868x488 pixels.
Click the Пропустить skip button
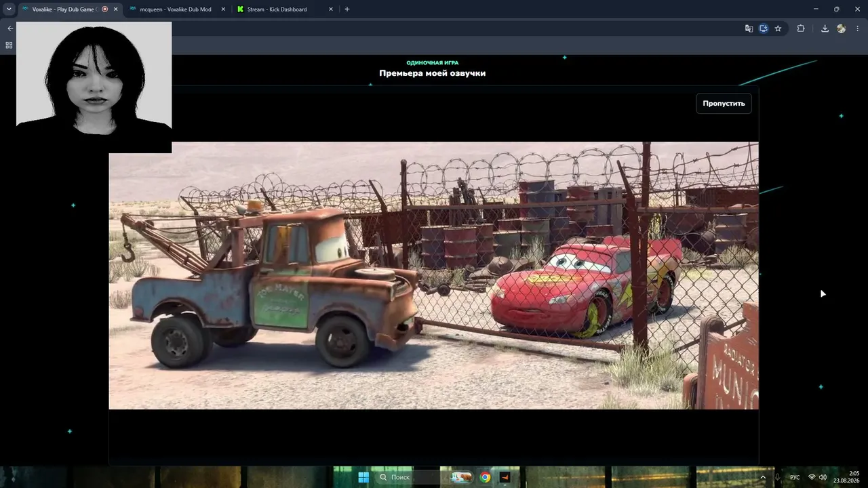pyautogui.click(x=724, y=104)
